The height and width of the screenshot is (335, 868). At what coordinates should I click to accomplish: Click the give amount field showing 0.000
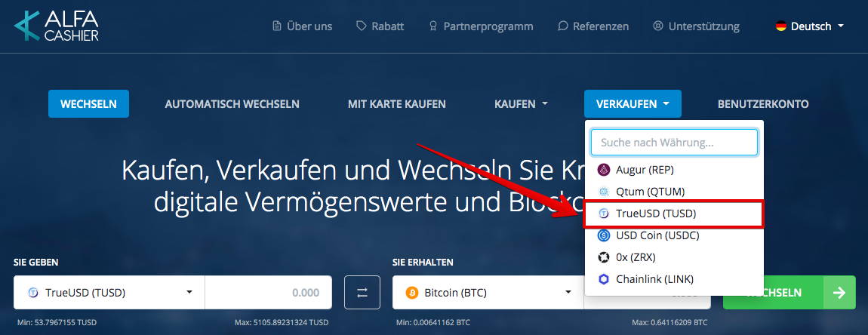coord(269,292)
